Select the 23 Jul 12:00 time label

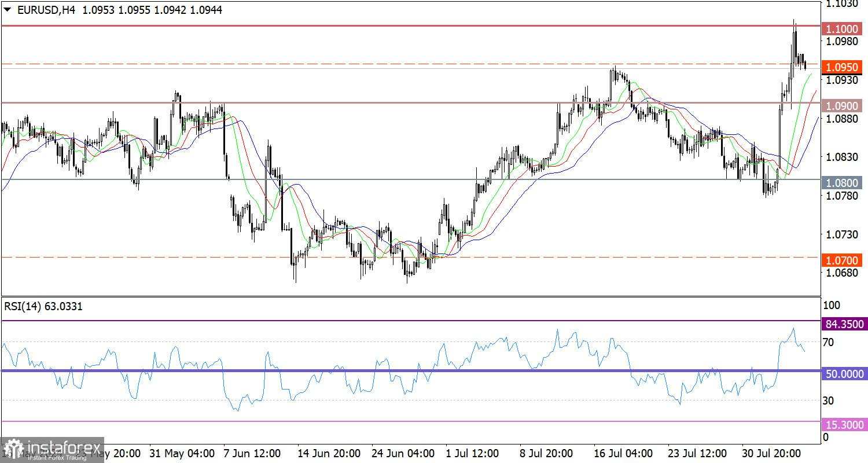pyautogui.click(x=698, y=453)
